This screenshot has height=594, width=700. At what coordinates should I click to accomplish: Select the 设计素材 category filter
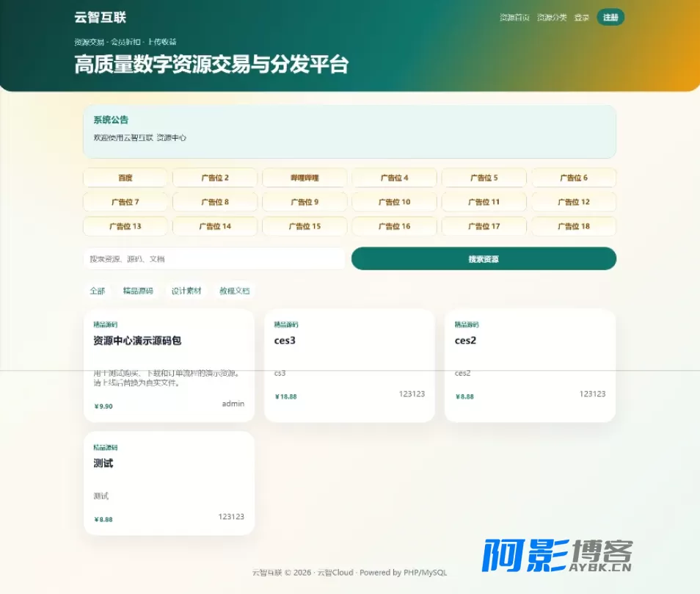click(186, 291)
